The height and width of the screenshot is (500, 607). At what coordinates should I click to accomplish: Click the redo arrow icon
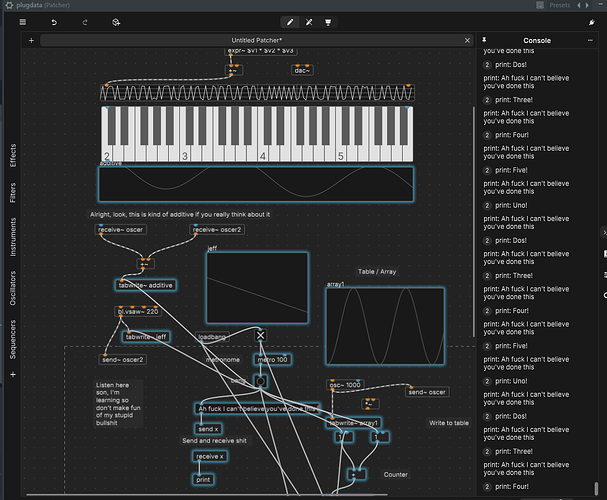[x=85, y=22]
